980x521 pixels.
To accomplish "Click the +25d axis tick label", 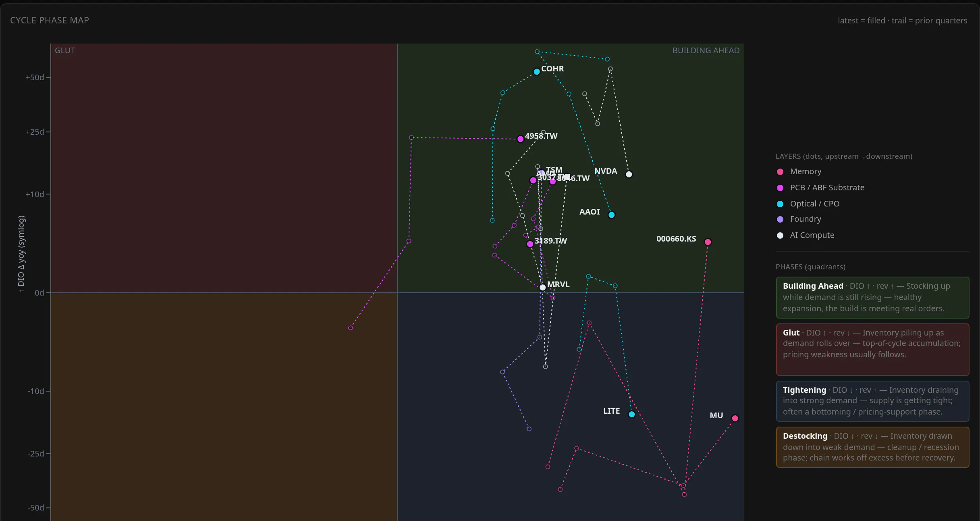I will (35, 132).
